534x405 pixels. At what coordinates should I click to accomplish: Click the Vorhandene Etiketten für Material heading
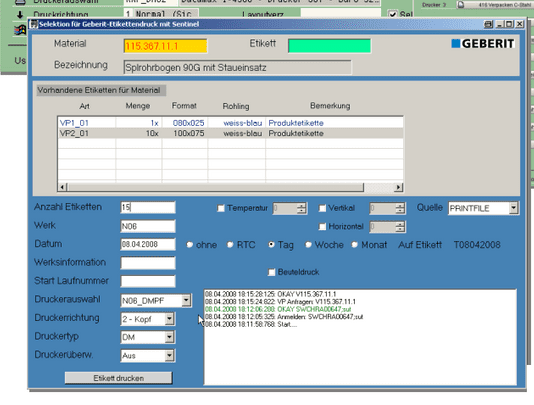click(99, 90)
